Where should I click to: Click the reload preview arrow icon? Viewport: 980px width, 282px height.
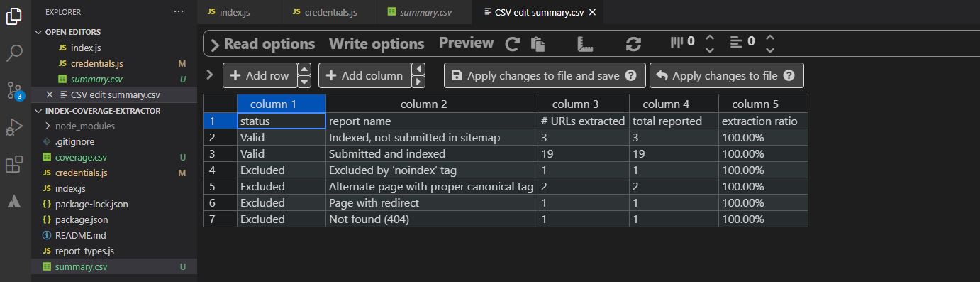coord(513,44)
